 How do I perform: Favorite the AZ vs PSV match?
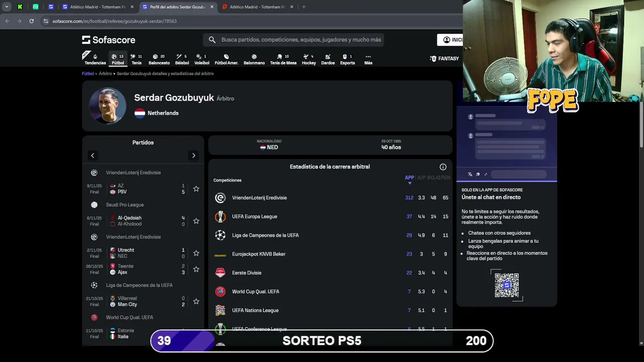coord(196,189)
